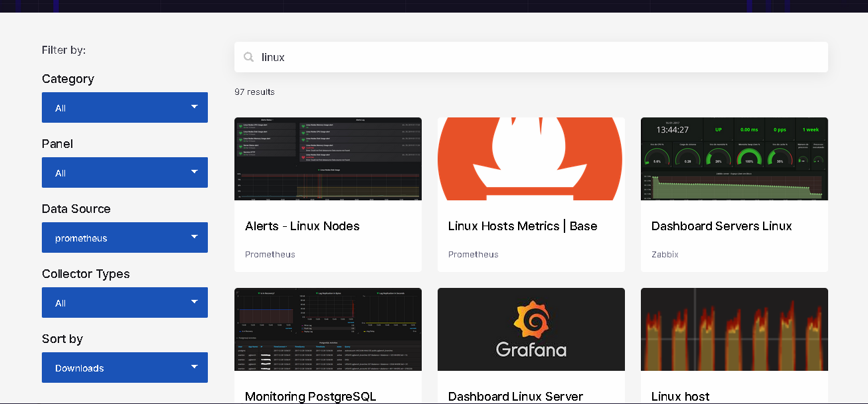
Task: Open the Monitoring PostgreSQL dashboard thumbnail
Action: point(328,329)
